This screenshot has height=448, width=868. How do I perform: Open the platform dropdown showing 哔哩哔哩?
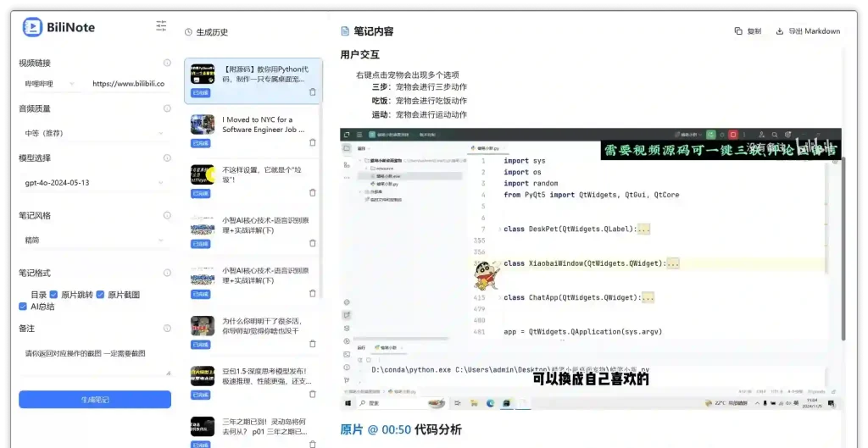[50, 84]
